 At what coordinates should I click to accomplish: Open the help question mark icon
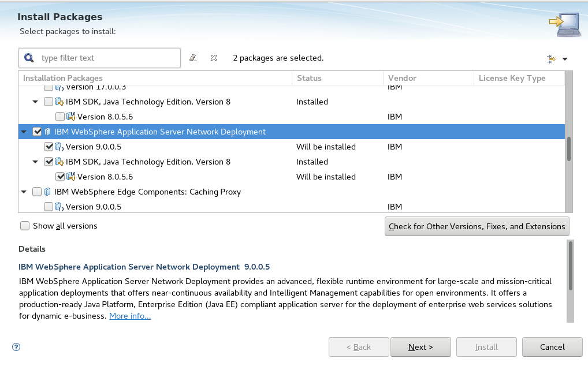[x=16, y=347]
